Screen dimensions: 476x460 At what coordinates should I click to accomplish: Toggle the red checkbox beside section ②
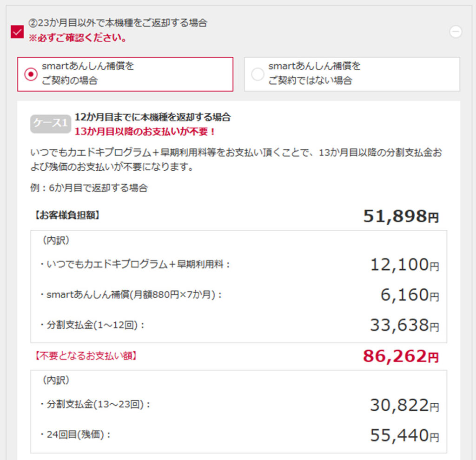click(x=17, y=32)
